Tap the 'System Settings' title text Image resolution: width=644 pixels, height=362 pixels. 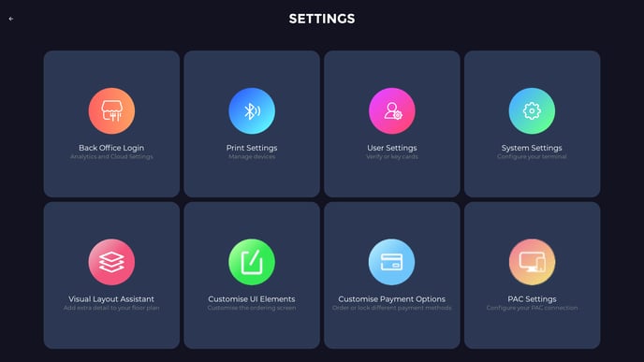[532, 148]
